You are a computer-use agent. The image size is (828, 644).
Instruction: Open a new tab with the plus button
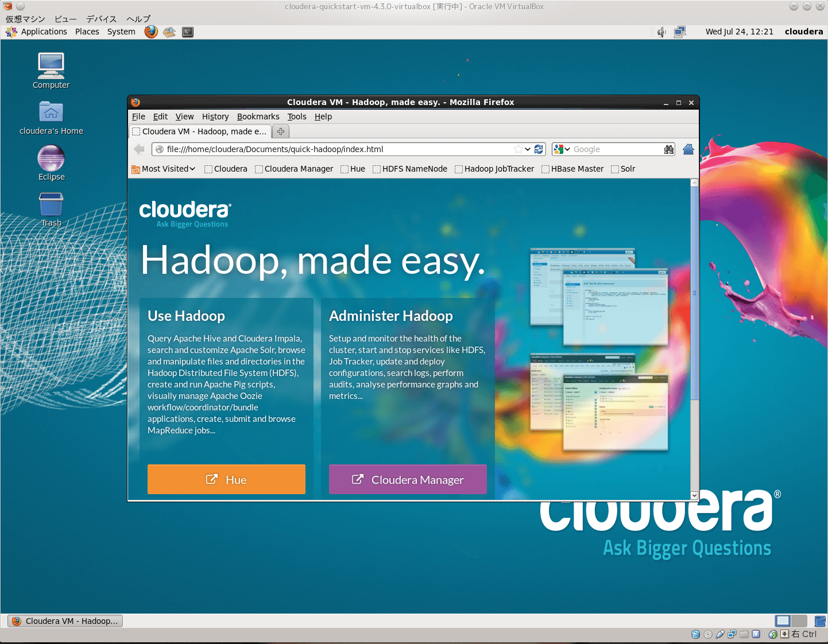point(281,131)
